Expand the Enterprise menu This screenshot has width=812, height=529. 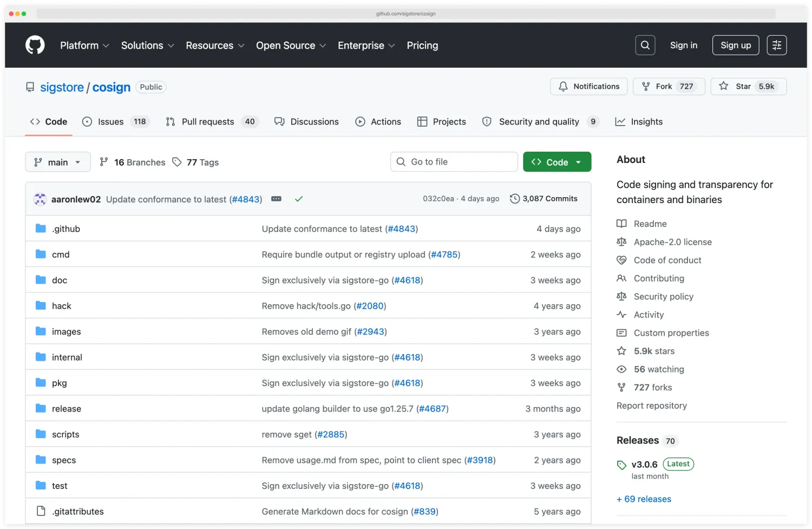[366, 45]
